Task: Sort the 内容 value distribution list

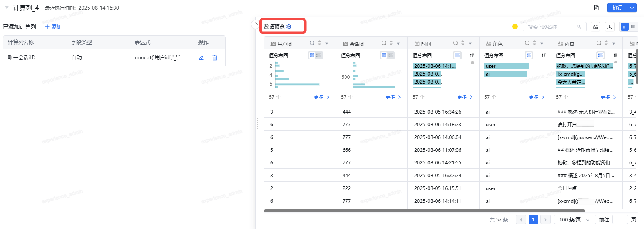Action: coord(615,55)
